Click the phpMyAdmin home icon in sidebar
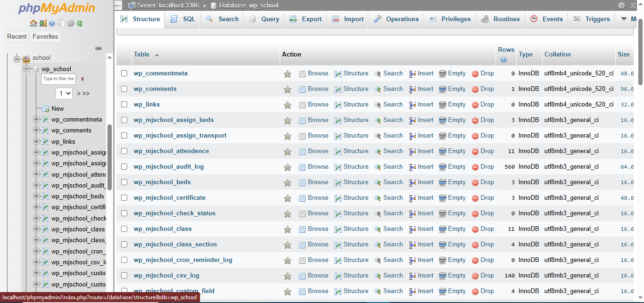644x303 pixels. click(33, 23)
